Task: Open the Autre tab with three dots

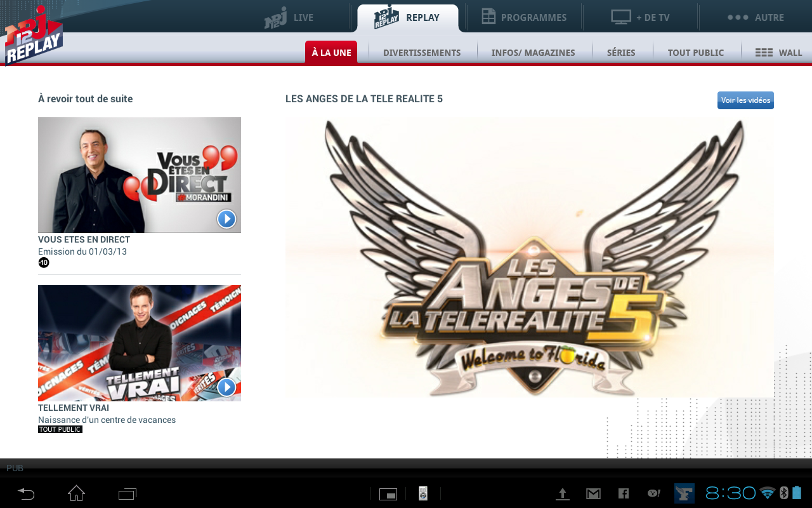Action: [756, 18]
